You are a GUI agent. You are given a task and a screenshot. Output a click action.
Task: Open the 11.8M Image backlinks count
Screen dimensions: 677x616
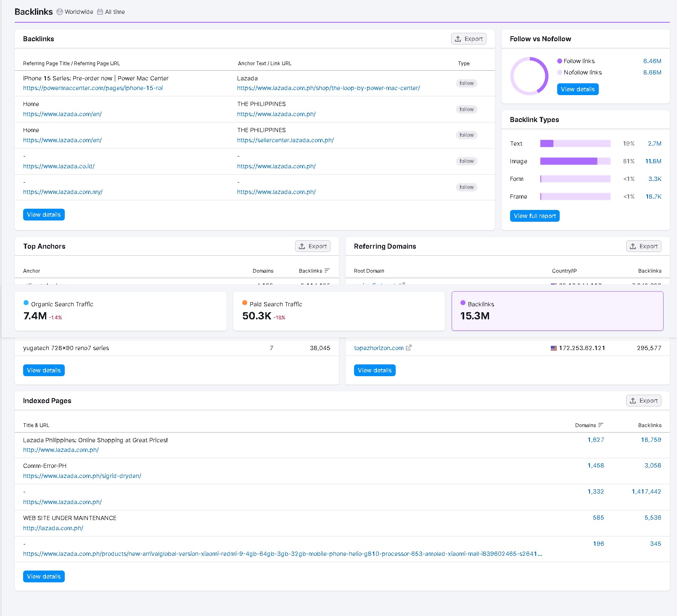tap(653, 161)
